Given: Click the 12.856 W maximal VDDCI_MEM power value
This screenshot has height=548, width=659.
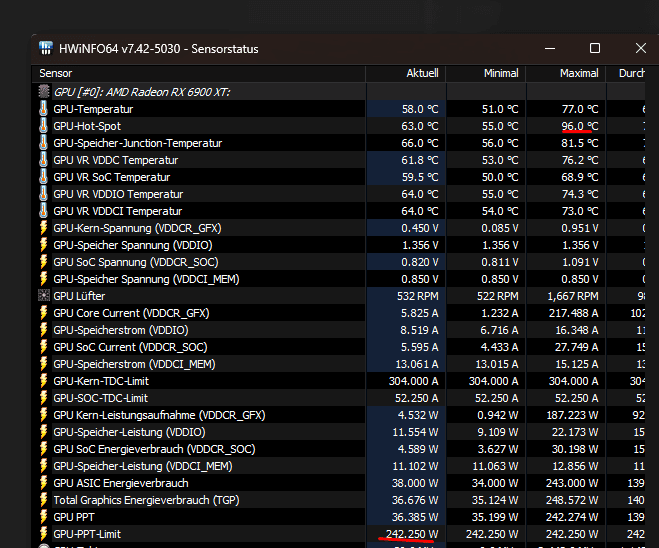Looking at the screenshot, I should (575, 466).
